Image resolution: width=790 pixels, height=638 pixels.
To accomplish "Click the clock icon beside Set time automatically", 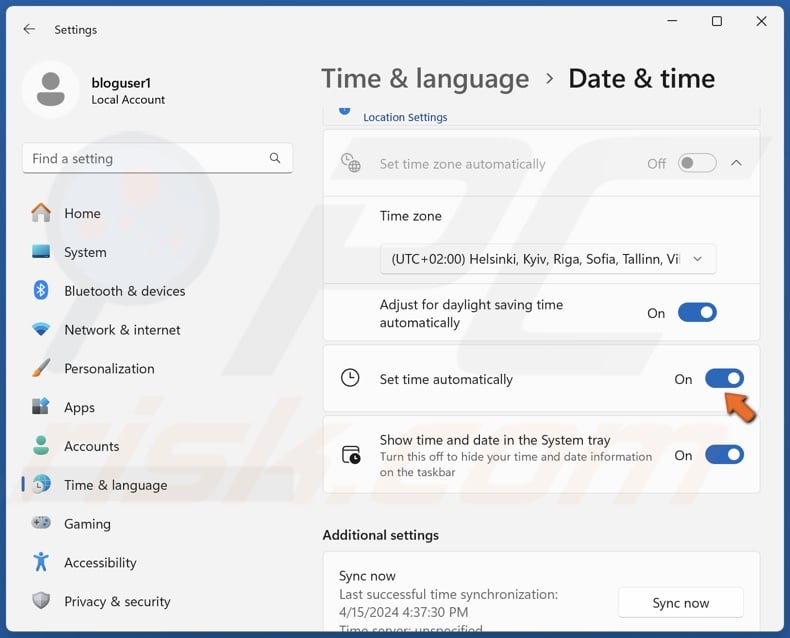I will point(350,378).
